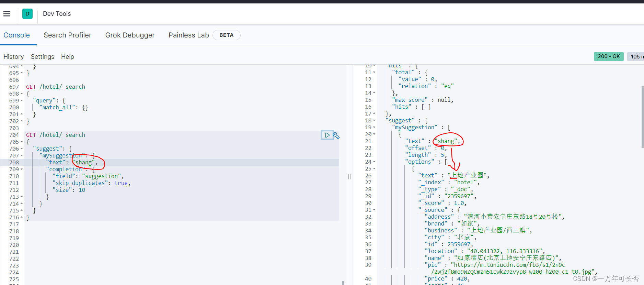This screenshot has height=285, width=644.
Task: Click the "skip_duplicates": true line
Action: pos(92,183)
